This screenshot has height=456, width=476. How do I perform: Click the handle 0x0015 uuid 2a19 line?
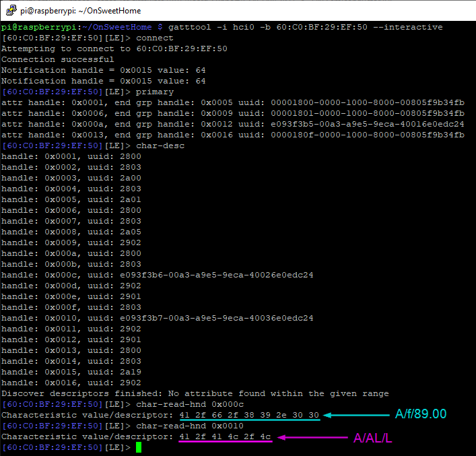tap(71, 372)
